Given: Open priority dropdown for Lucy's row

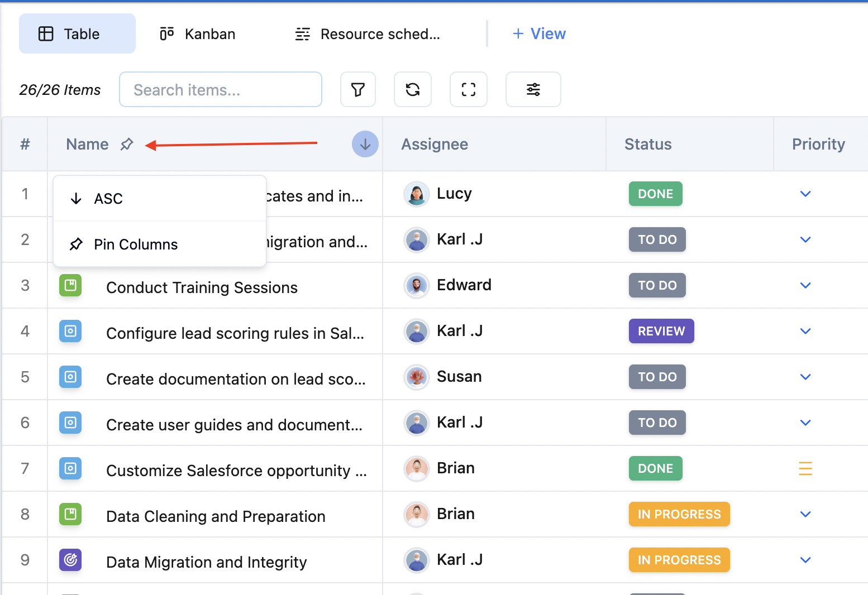Looking at the screenshot, I should 805,194.
